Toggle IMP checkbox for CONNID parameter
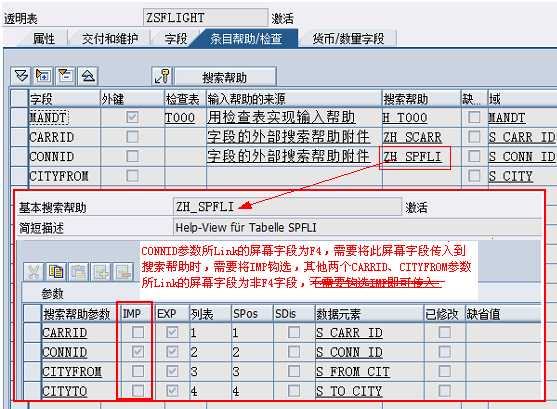This screenshot has height=409, width=557. [138, 352]
